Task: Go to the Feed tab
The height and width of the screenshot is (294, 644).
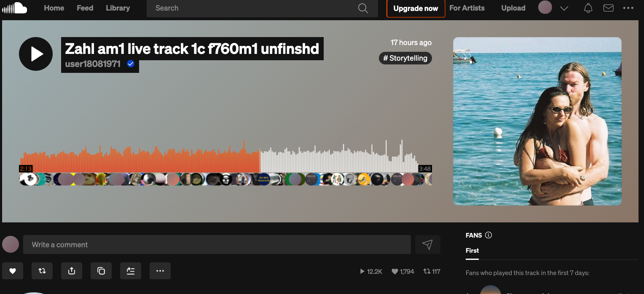Action: click(x=85, y=8)
